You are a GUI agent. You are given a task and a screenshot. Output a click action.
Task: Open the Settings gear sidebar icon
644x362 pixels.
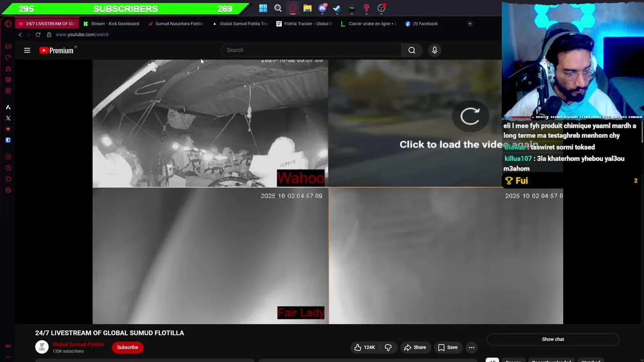pos(8,190)
